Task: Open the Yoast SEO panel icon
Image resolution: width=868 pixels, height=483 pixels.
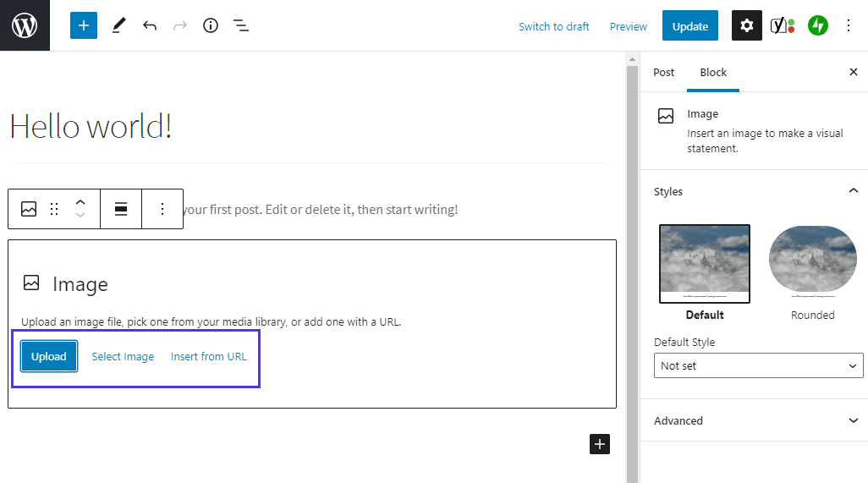Action: [782, 25]
